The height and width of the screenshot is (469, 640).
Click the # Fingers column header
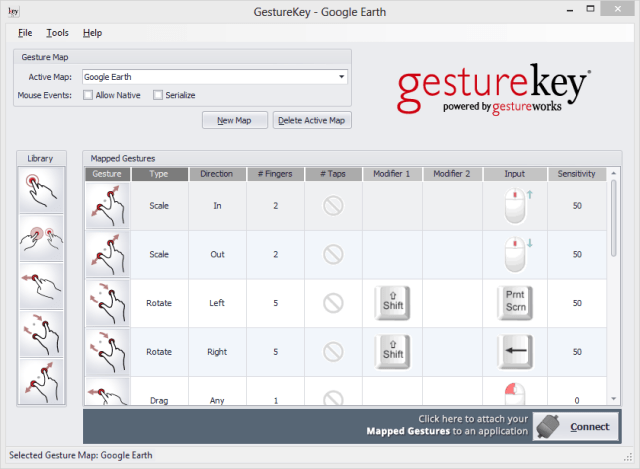276,174
